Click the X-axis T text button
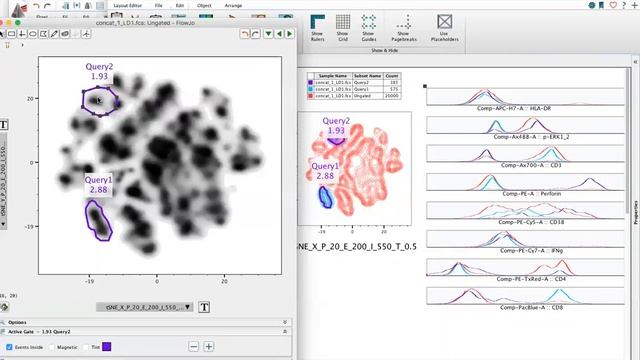 (x=204, y=307)
